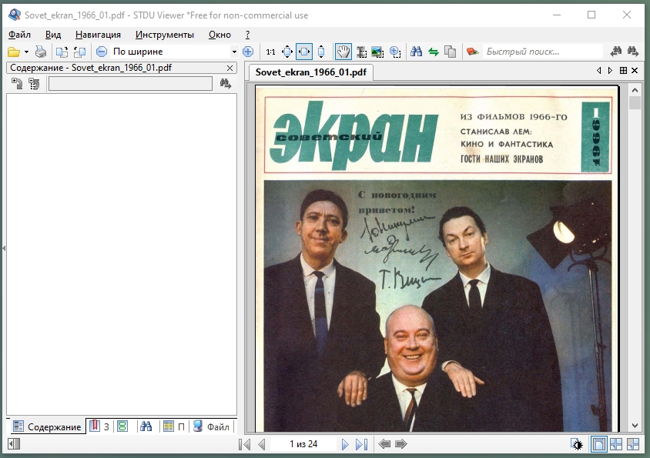Set zoom to actual size 1:1
Viewport: 650px width, 458px height.
270,52
